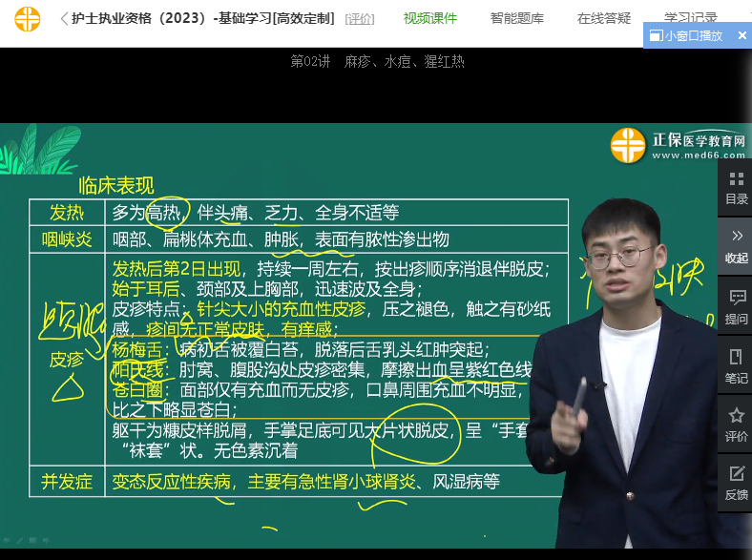Enable 小窗口播放 mini window playback
The height and width of the screenshot is (560, 752).
687,35
